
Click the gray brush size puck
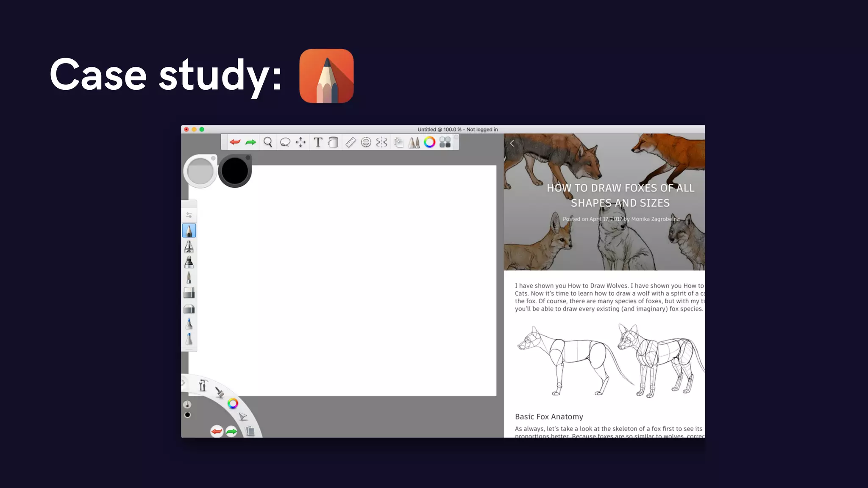point(200,171)
